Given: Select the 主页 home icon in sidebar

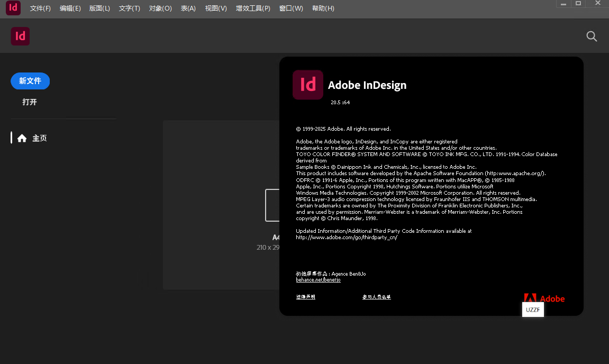Looking at the screenshot, I should tap(22, 138).
